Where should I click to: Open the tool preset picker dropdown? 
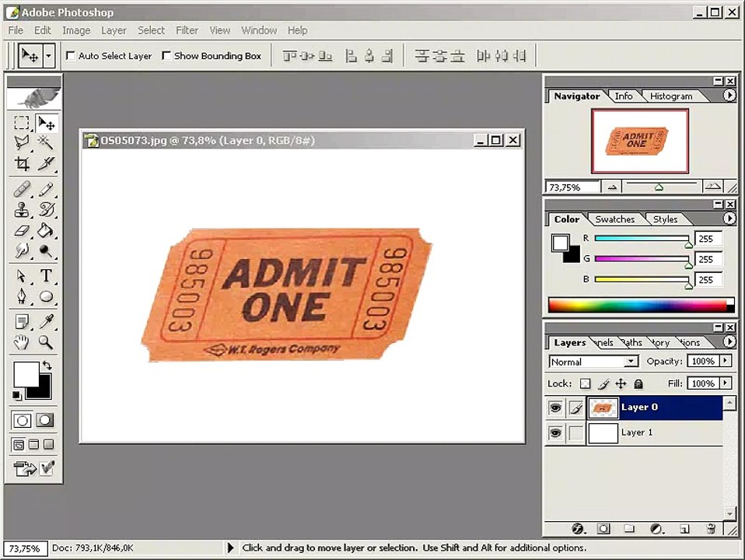(48, 56)
